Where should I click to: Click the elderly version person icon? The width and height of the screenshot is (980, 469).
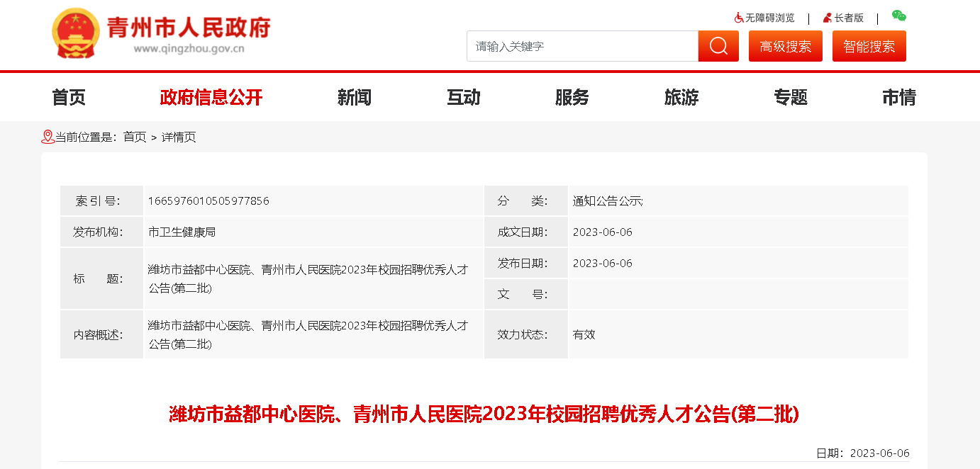(827, 18)
